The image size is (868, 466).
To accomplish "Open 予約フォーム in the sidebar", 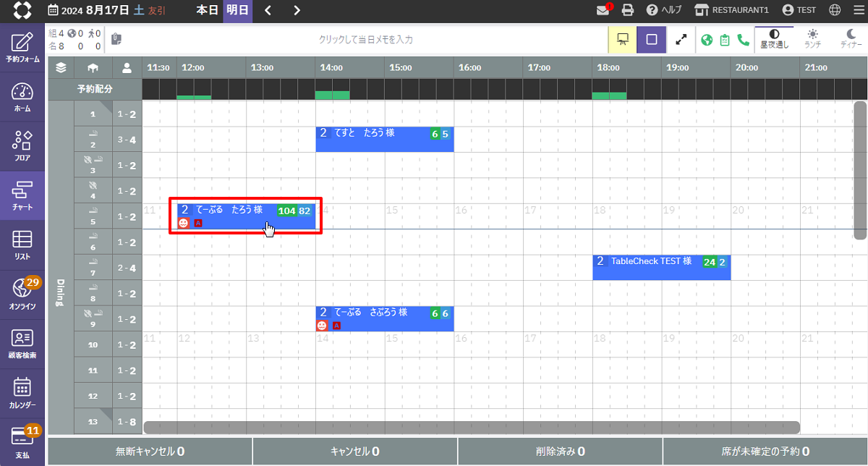I will coord(22,48).
